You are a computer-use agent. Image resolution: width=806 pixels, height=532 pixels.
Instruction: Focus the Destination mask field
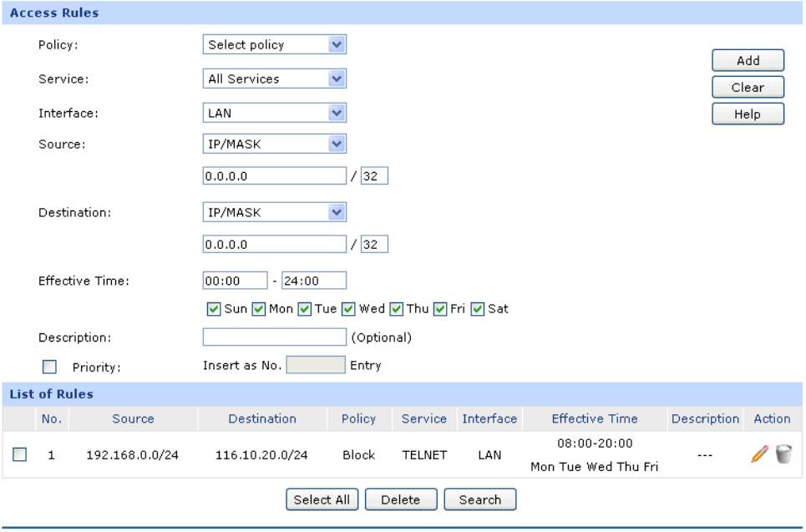374,244
